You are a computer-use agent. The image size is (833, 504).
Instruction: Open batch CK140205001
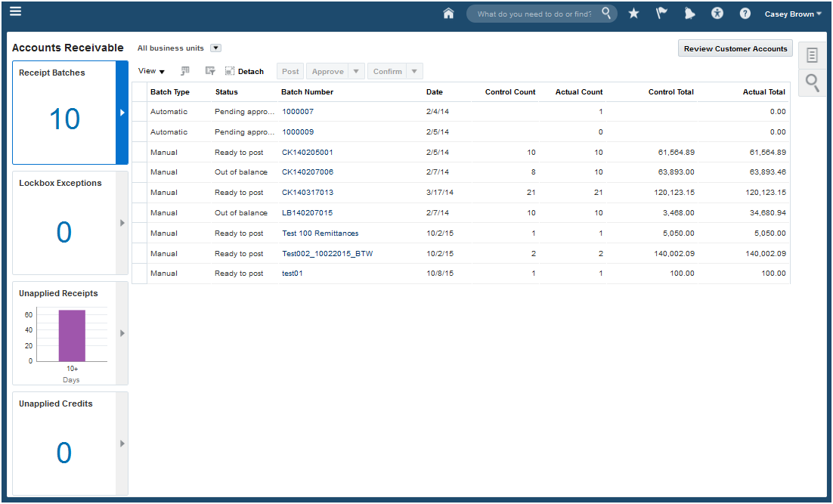click(307, 152)
